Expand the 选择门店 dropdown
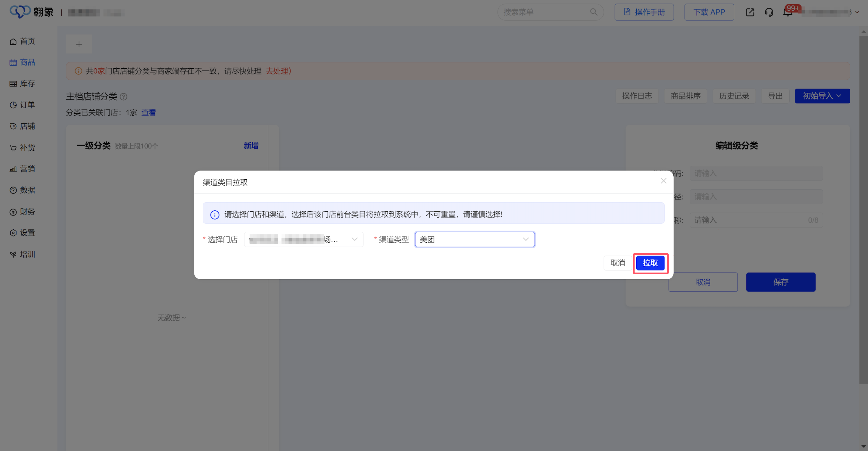868x451 pixels. tap(303, 239)
